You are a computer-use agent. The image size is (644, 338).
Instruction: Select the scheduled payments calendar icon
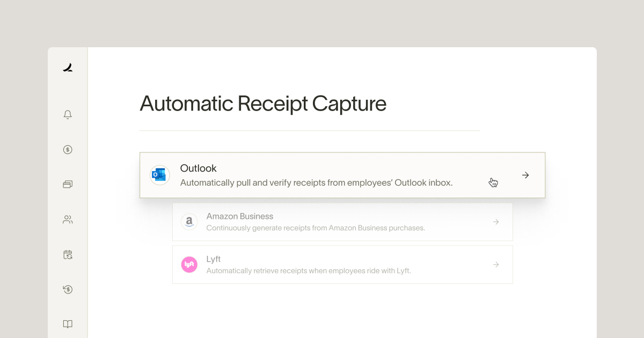pyautogui.click(x=67, y=254)
